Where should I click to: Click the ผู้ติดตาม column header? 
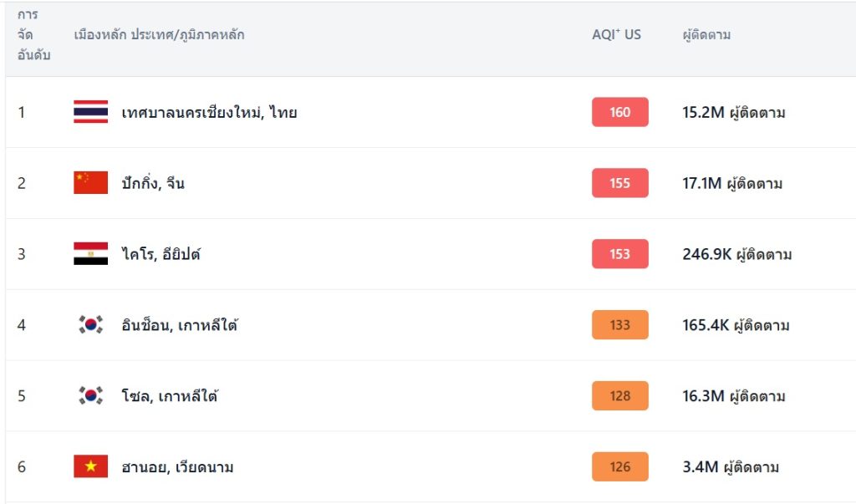(x=706, y=35)
